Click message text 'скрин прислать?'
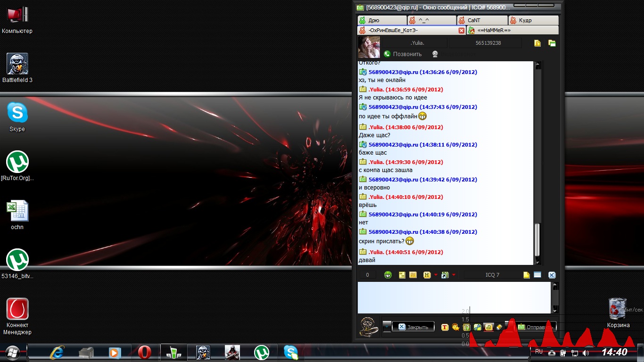The height and width of the screenshot is (362, 644). tap(381, 241)
